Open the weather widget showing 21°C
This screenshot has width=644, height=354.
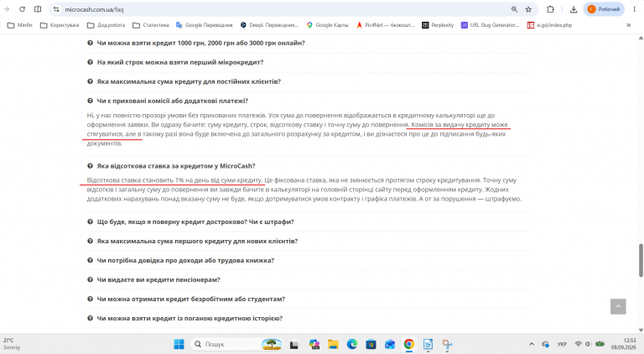[x=12, y=344]
